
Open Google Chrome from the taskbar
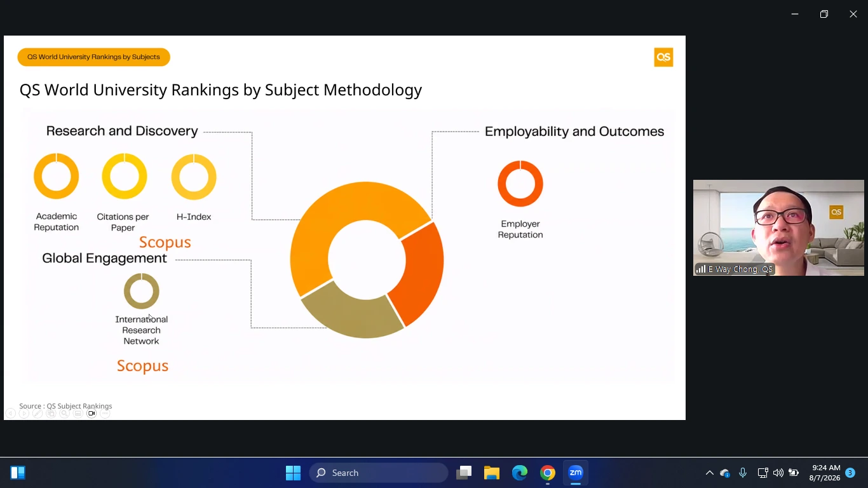548,473
